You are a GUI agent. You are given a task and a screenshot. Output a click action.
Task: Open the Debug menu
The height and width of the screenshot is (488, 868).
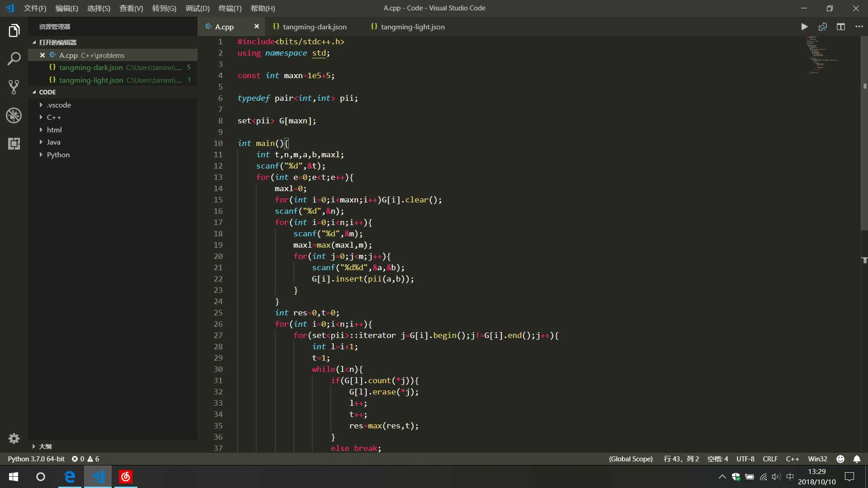pyautogui.click(x=198, y=8)
